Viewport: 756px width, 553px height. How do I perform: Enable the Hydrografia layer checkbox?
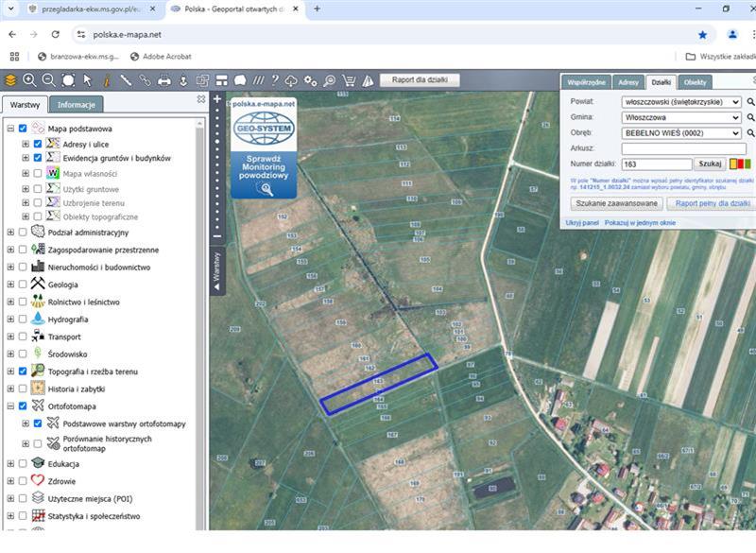(22, 320)
